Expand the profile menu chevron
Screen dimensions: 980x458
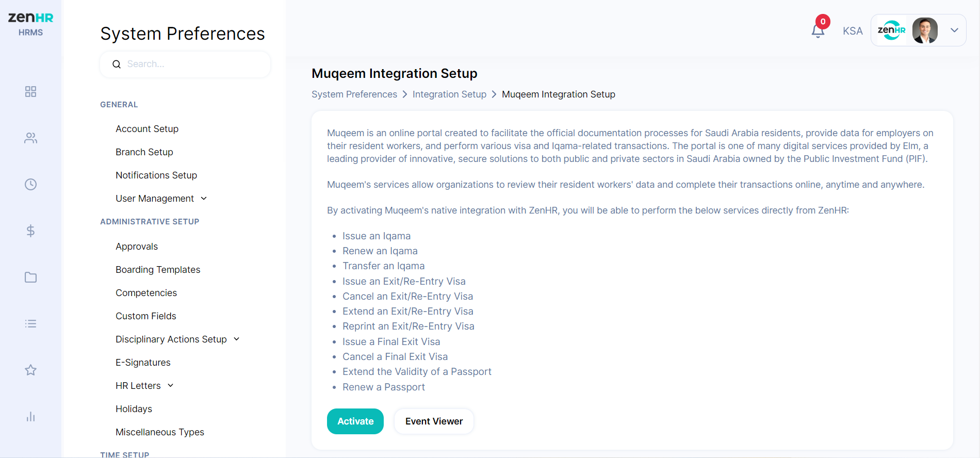(x=954, y=30)
